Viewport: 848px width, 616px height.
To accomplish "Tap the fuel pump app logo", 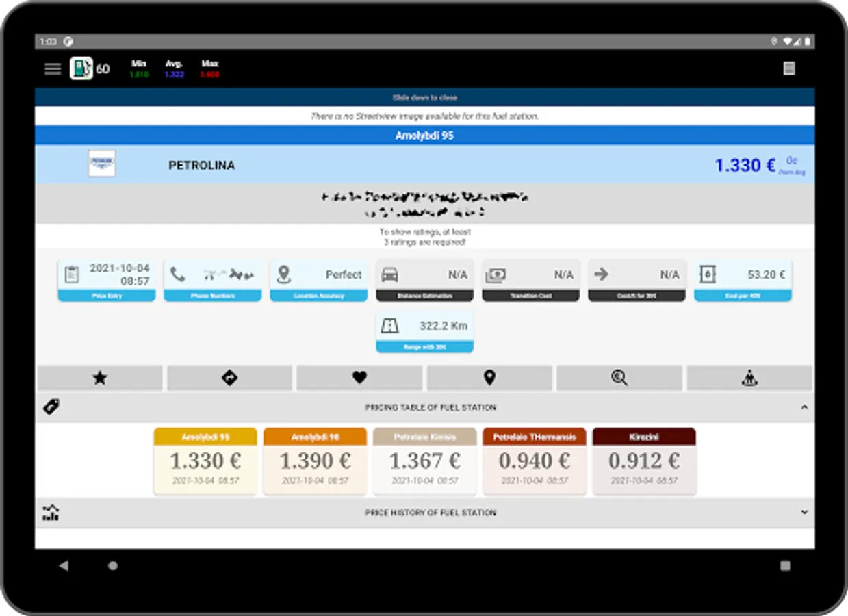I will click(81, 68).
